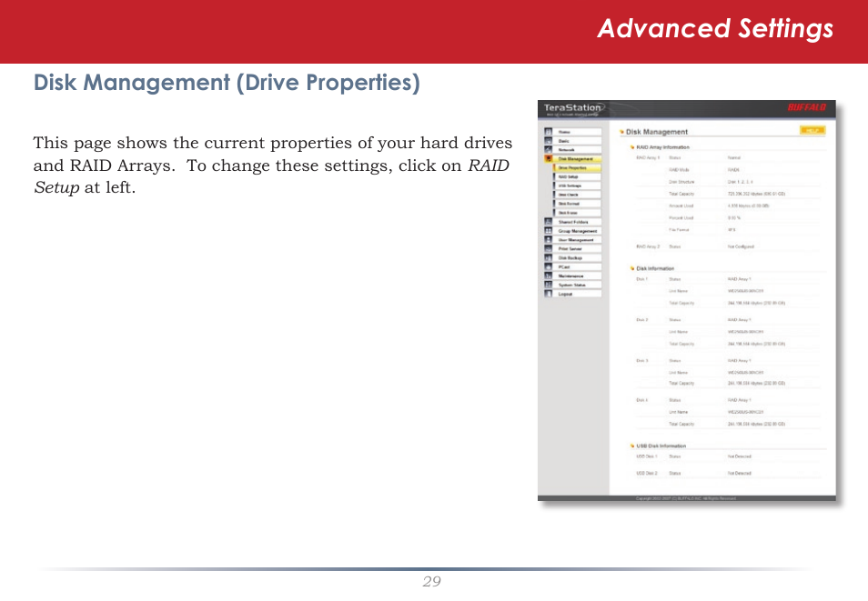This screenshot has width=868, height=601.
Task: Click the USB Disk 1 'Not Detected' value
Action: (739, 456)
